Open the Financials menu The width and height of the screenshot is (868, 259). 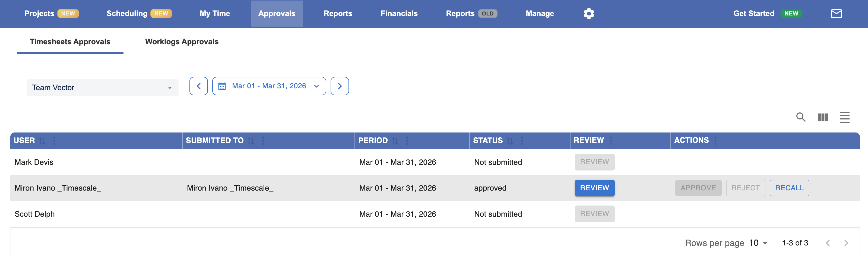pos(399,14)
